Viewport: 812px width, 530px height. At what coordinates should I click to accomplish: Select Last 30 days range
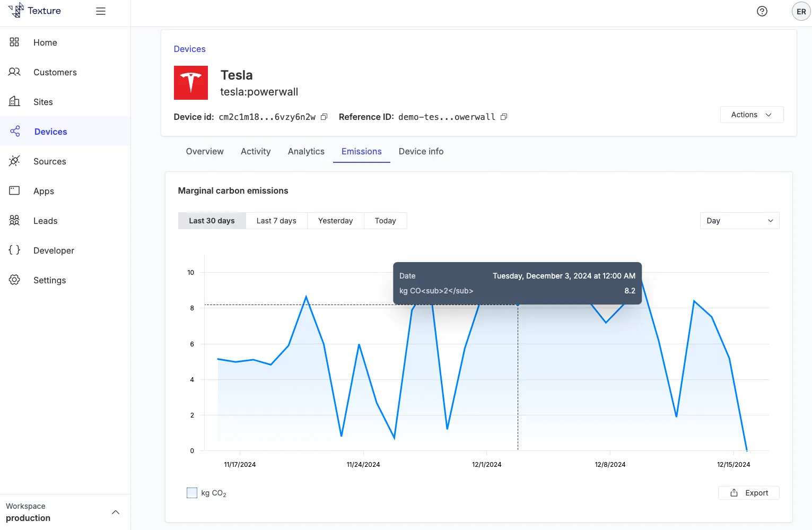(x=212, y=221)
